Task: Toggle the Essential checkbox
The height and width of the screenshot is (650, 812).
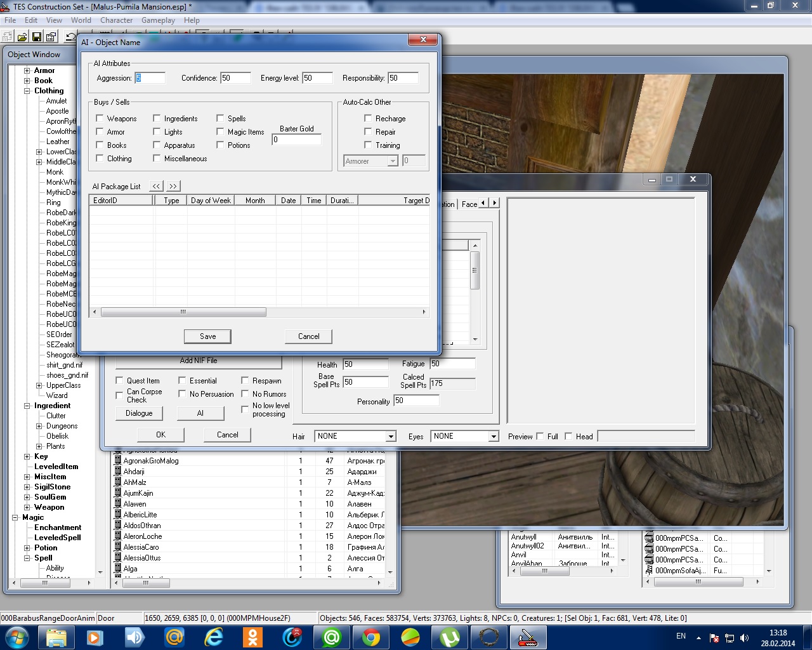Action: 182,380
